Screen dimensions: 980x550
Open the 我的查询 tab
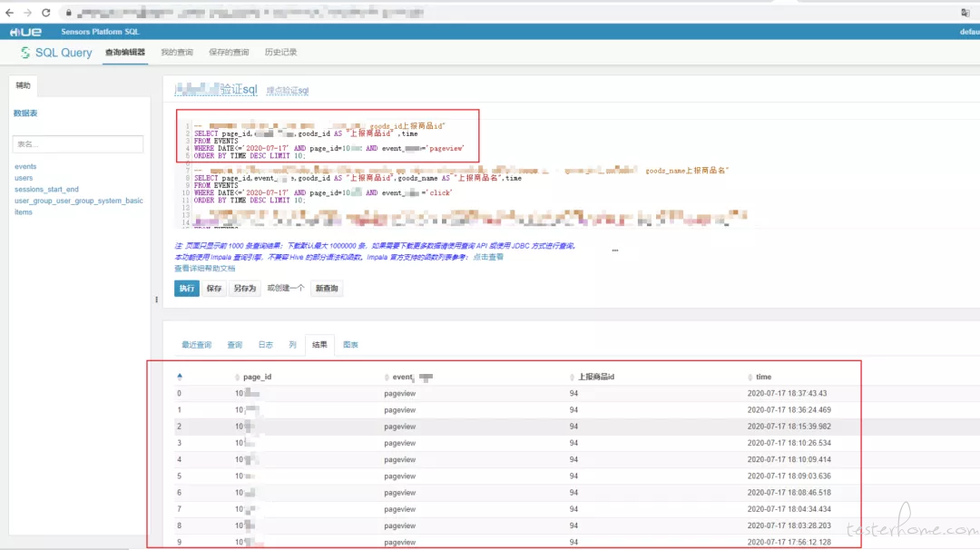click(177, 53)
